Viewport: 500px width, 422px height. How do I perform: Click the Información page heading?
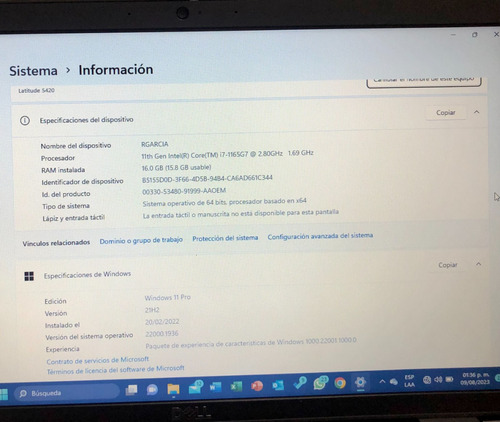click(x=116, y=70)
